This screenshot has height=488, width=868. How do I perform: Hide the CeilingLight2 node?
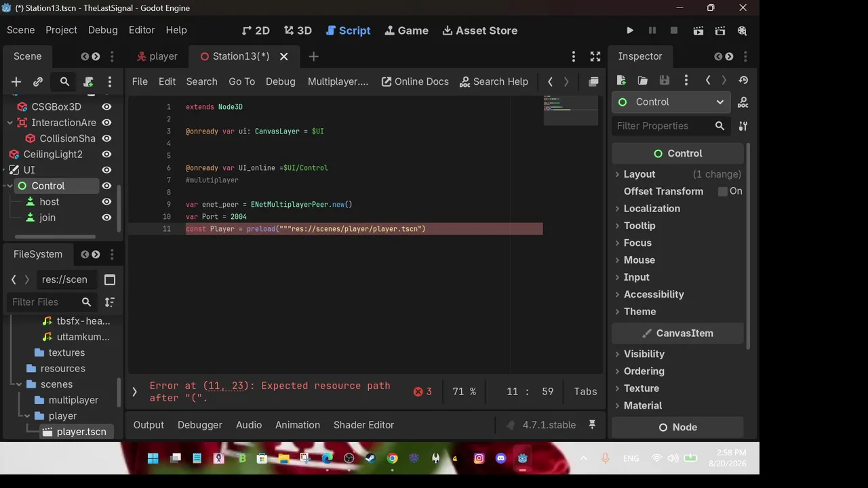pyautogui.click(x=106, y=155)
